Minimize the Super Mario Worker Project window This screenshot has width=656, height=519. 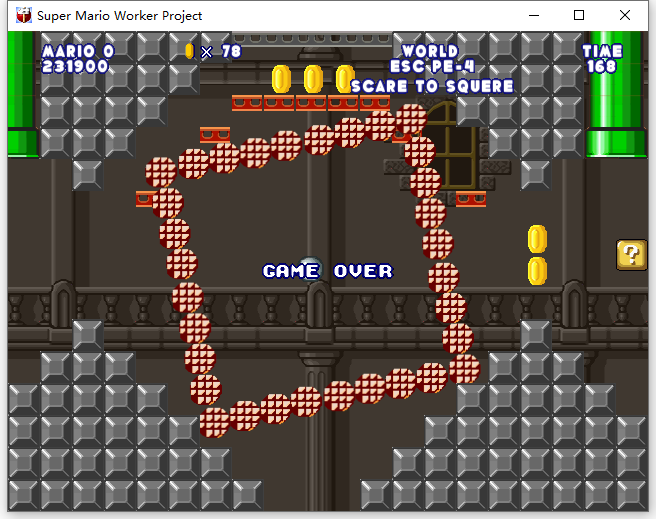[534, 15]
